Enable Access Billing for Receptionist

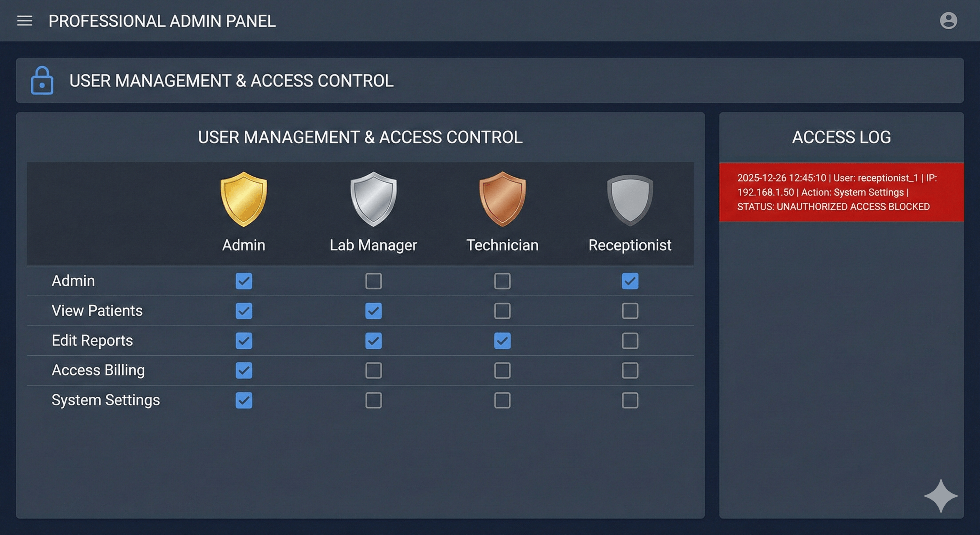(x=630, y=370)
